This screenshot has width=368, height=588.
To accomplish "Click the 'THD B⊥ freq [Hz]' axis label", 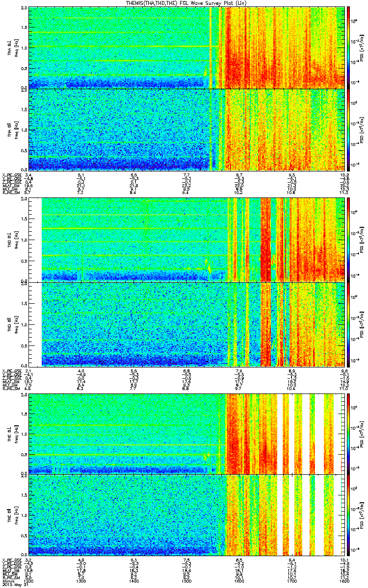I will [x=13, y=240].
